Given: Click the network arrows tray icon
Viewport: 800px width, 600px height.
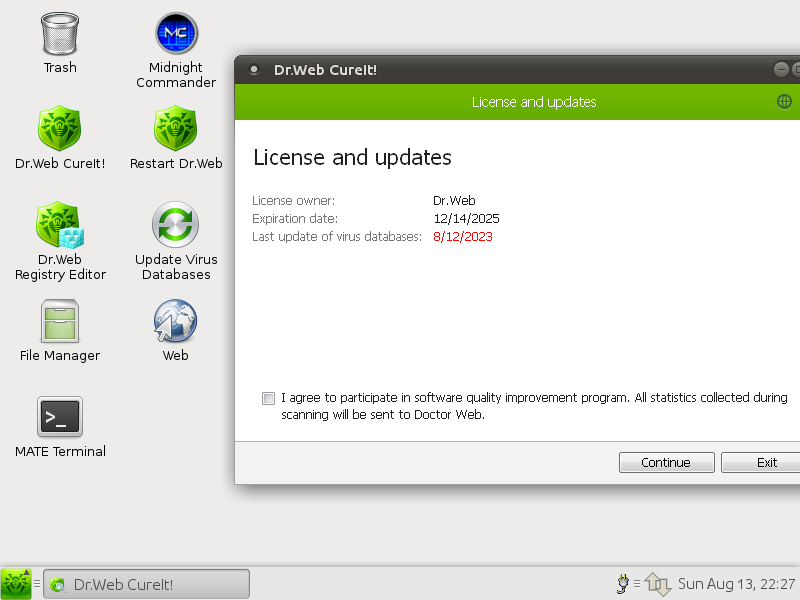Looking at the screenshot, I should 658,584.
